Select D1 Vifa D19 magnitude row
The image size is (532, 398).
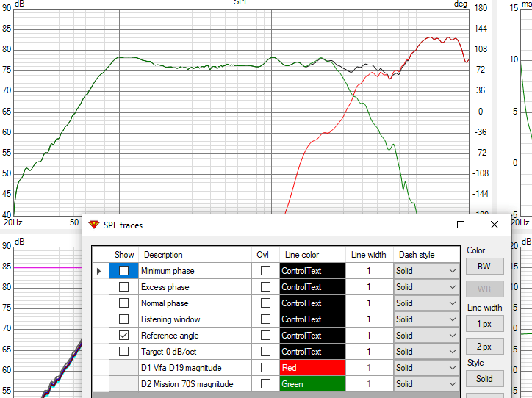coord(195,368)
